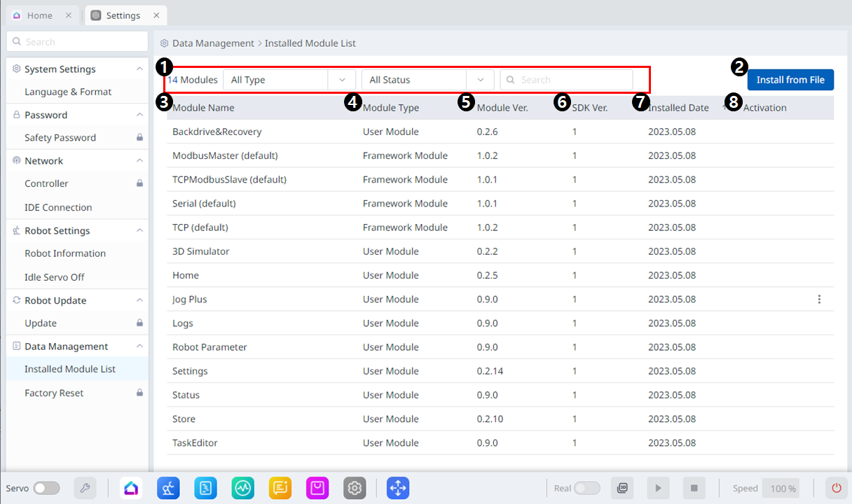852x504 pixels.
Task: Collapse the System Settings section
Action: (139, 69)
